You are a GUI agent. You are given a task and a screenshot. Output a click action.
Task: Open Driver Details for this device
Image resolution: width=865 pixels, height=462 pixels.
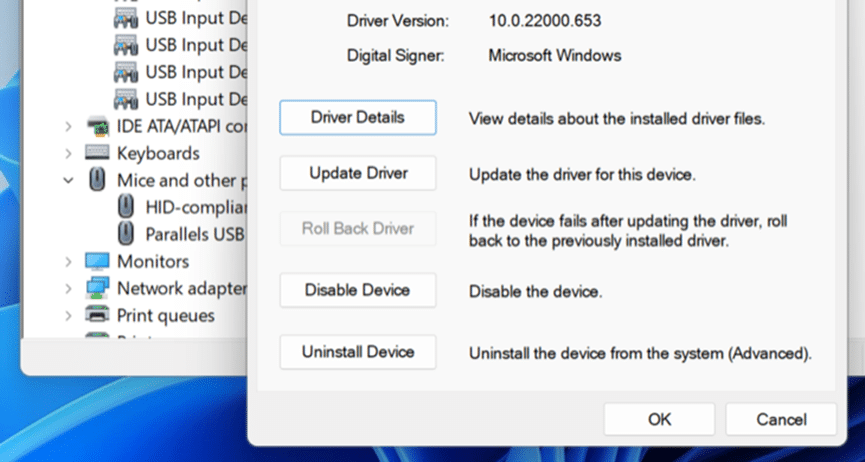[x=358, y=118]
